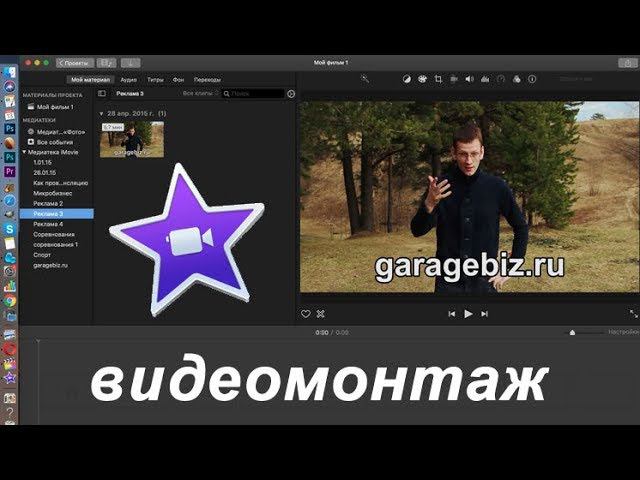
Task: Click the import media down-arrow button
Action: pos(131,63)
